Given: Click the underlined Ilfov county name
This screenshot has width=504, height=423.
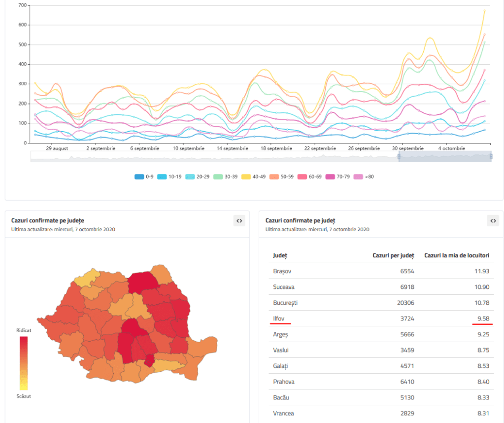Looking at the screenshot, I should (279, 318).
